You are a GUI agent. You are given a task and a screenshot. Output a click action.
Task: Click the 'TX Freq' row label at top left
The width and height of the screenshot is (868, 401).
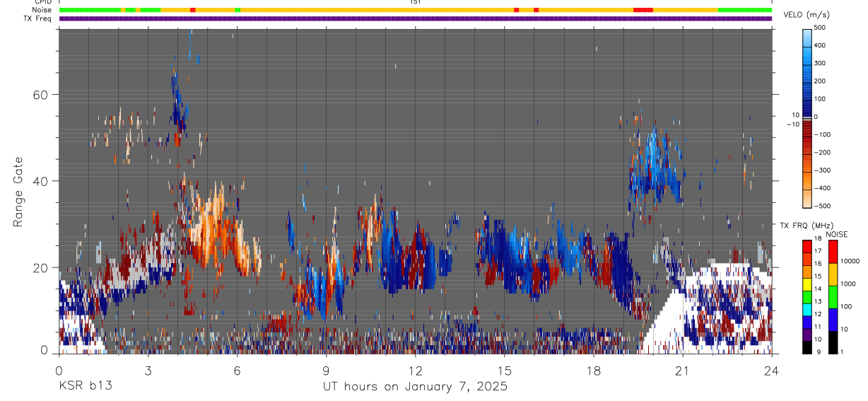tap(38, 18)
